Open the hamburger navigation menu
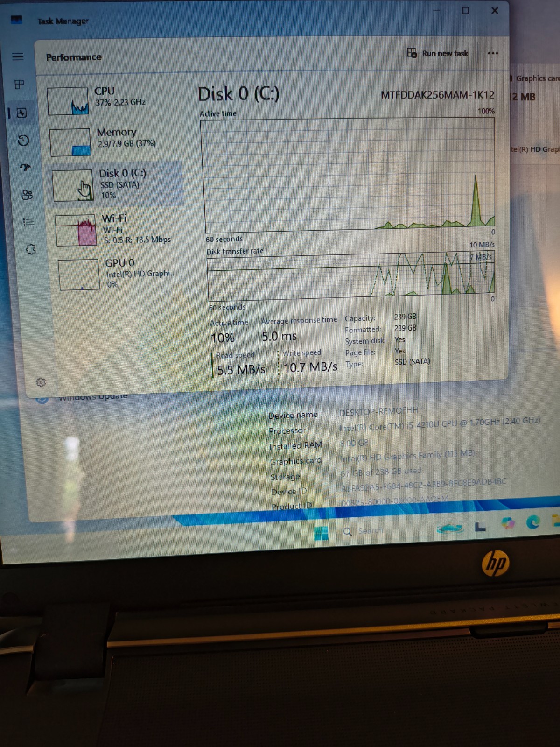This screenshot has height=747, width=560. click(x=18, y=56)
